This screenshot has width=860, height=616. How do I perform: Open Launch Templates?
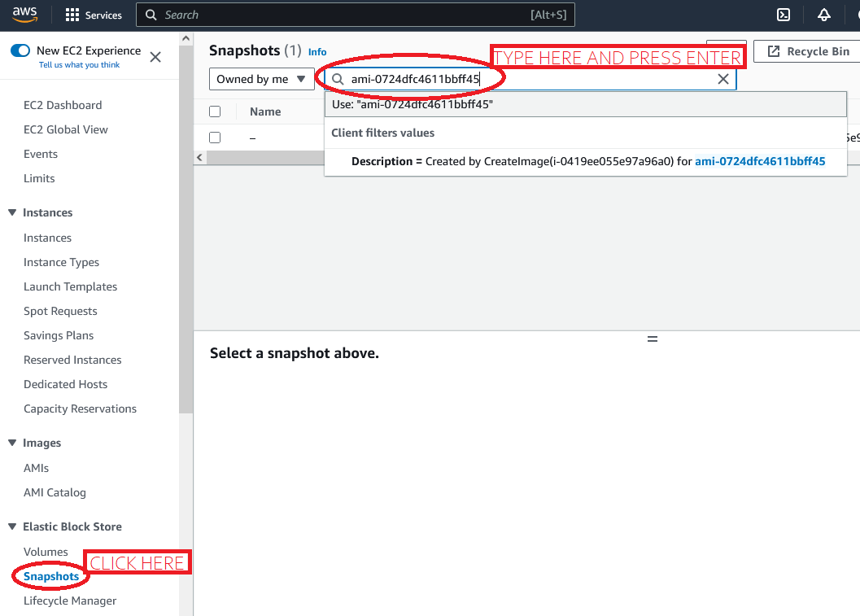point(70,287)
